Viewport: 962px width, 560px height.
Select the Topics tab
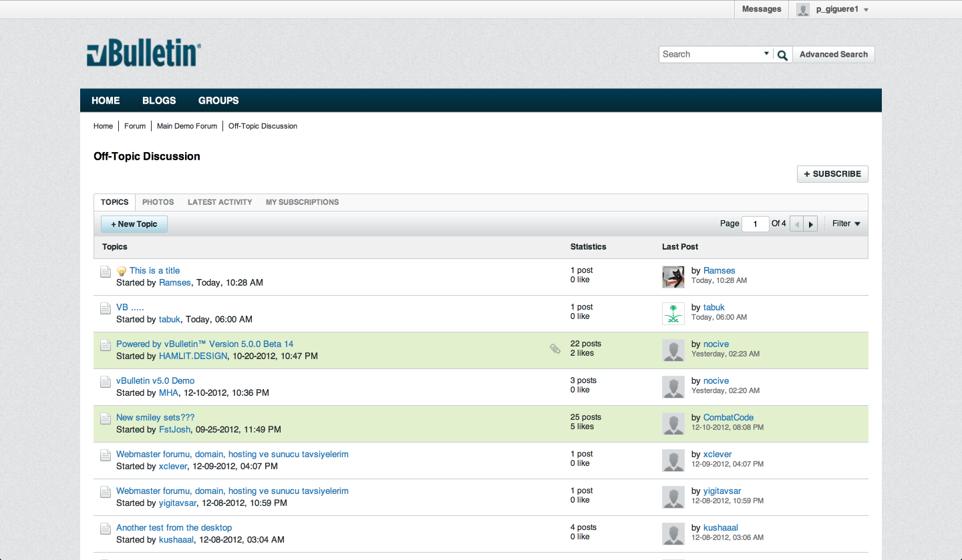pos(115,202)
